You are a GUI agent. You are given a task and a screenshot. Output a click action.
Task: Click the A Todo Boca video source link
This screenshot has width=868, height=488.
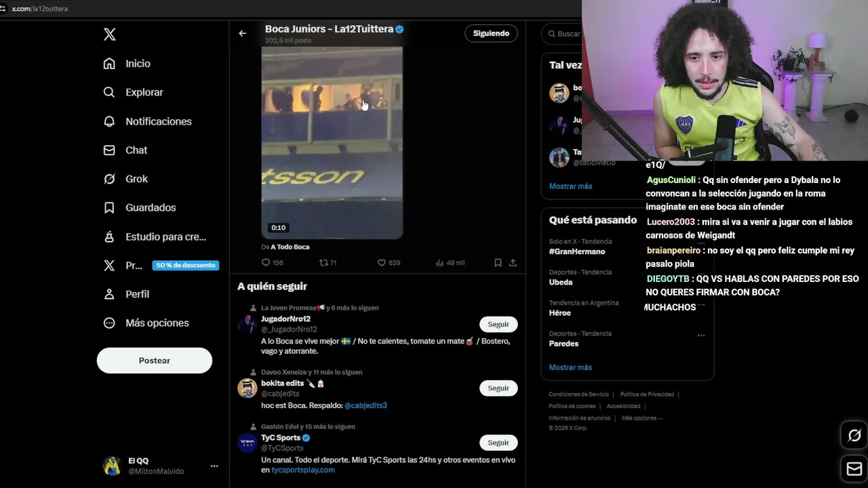[x=290, y=247]
